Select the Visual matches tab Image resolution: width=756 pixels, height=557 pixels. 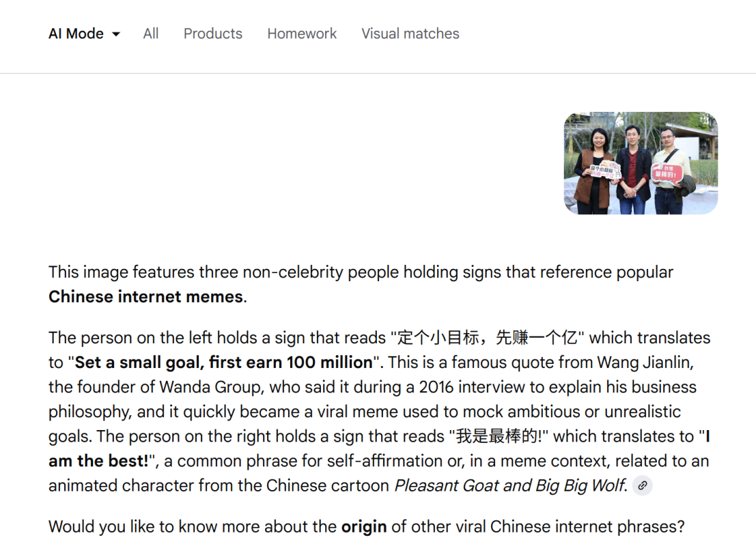click(410, 33)
